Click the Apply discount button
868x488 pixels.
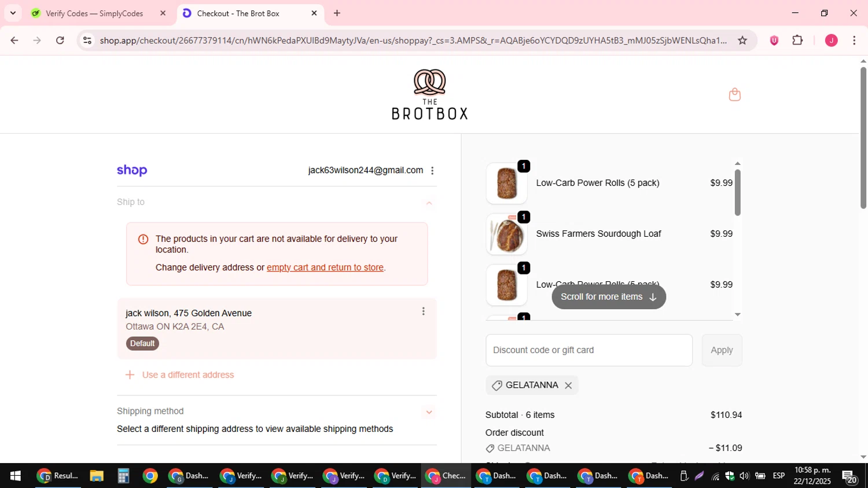click(x=722, y=350)
